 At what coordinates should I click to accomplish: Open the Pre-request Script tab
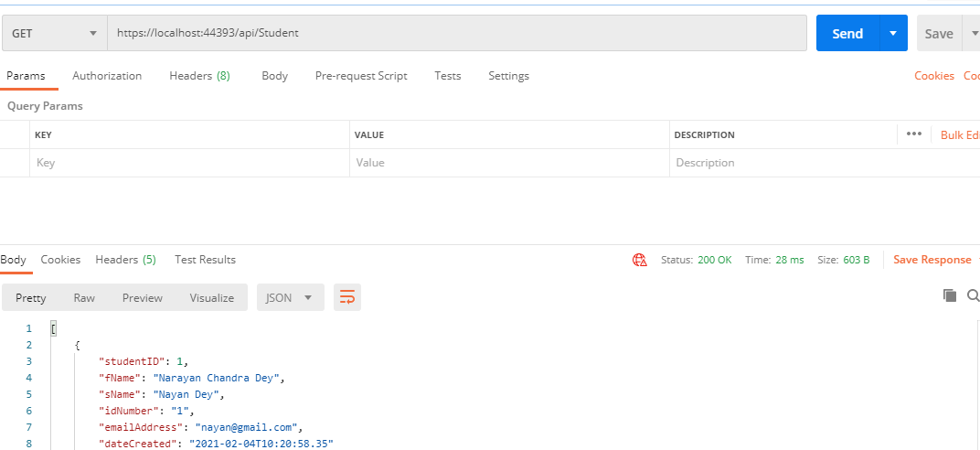pyautogui.click(x=361, y=76)
